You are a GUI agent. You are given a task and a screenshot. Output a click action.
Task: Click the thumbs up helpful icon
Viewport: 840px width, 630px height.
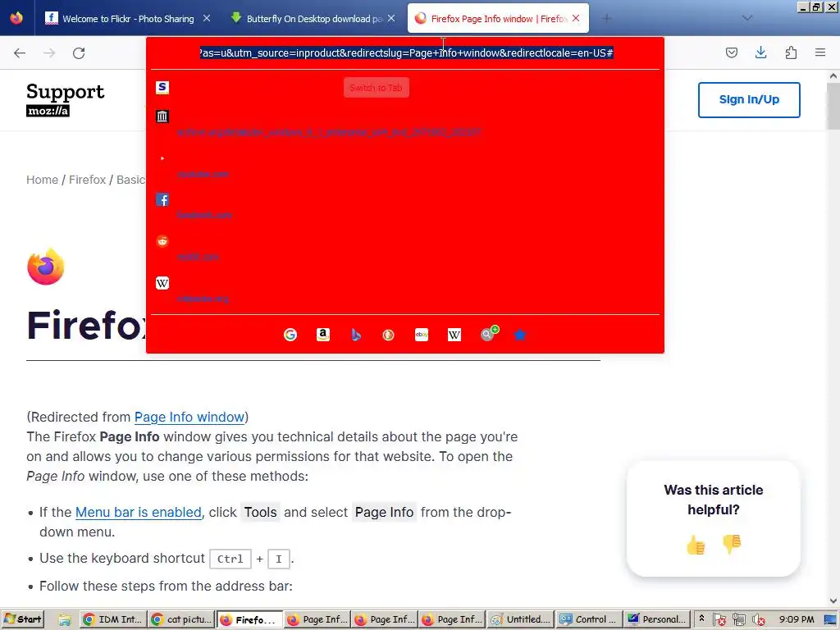(696, 545)
